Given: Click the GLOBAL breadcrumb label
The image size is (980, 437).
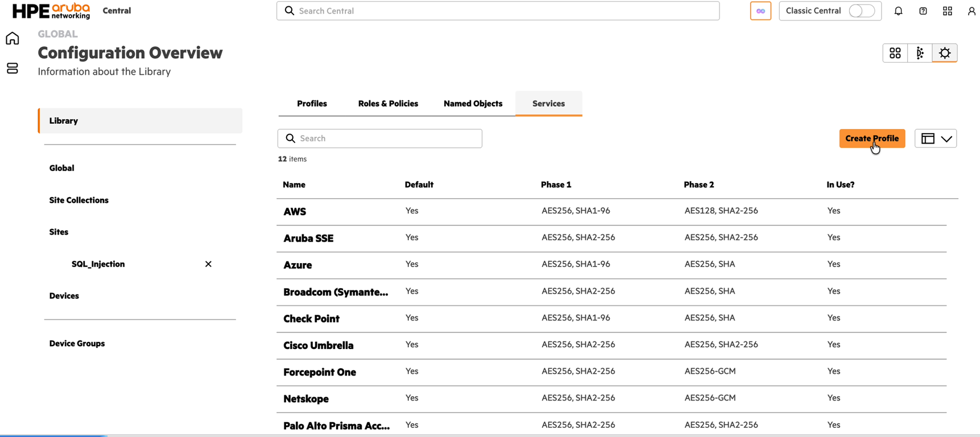Looking at the screenshot, I should [57, 34].
